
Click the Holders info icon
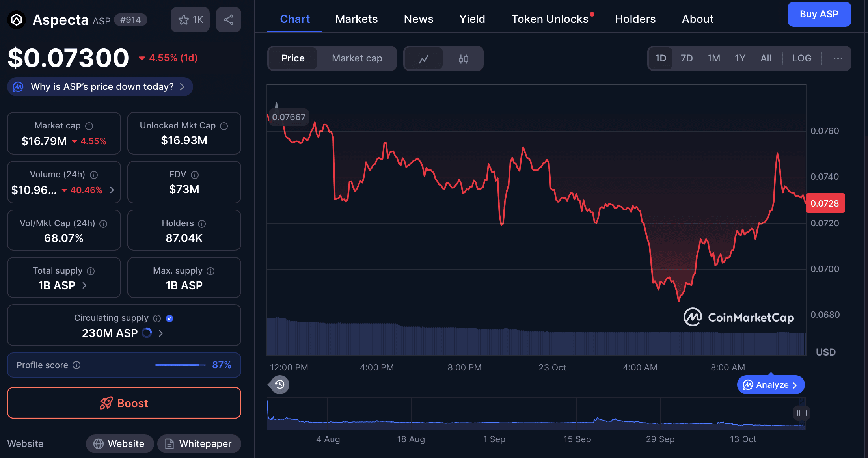202,224
